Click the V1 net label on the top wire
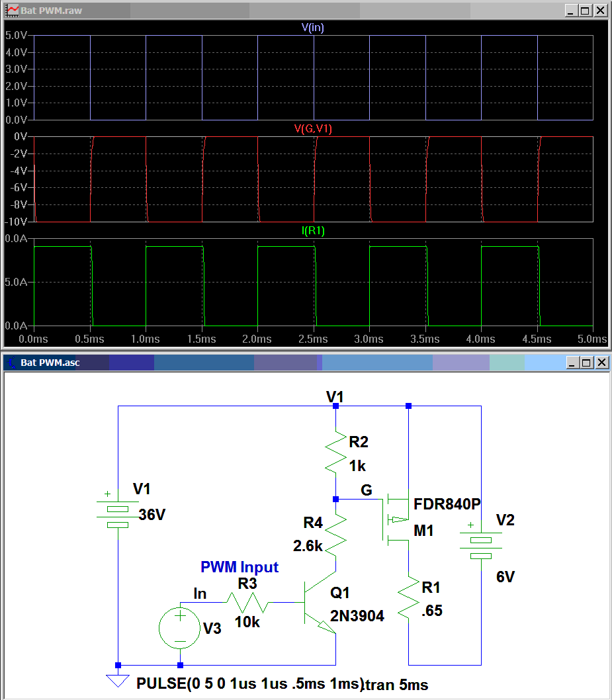Image resolution: width=612 pixels, height=700 pixels. click(x=335, y=397)
